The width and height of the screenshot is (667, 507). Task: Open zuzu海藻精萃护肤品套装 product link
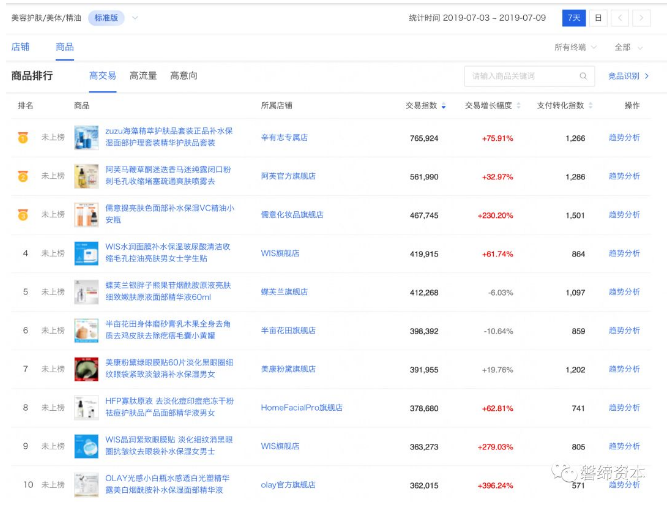click(169, 137)
